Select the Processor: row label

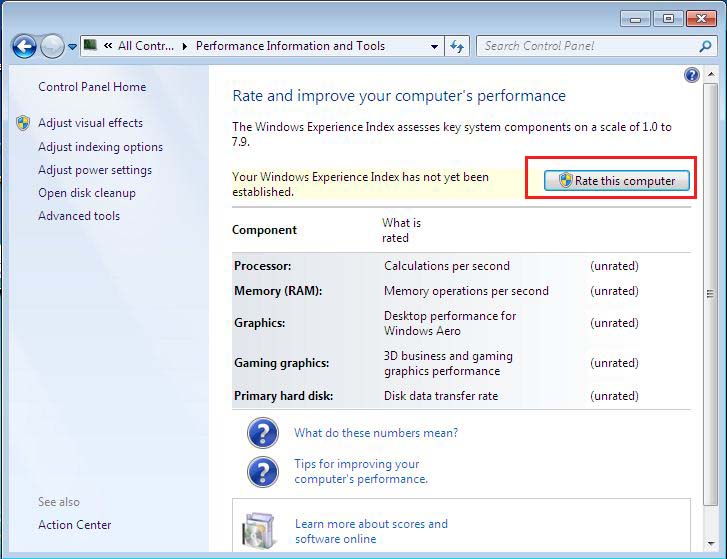click(262, 266)
